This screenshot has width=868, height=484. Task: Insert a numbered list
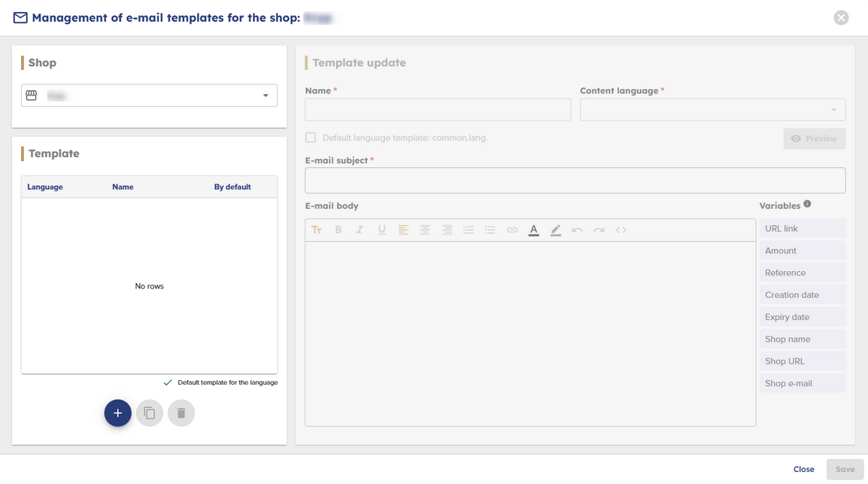point(469,230)
